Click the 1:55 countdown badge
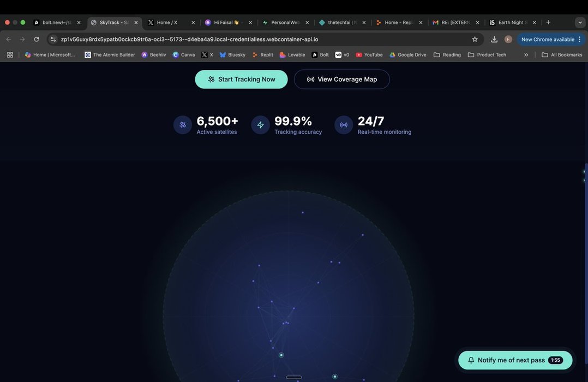The image size is (588, 382). [555, 360]
